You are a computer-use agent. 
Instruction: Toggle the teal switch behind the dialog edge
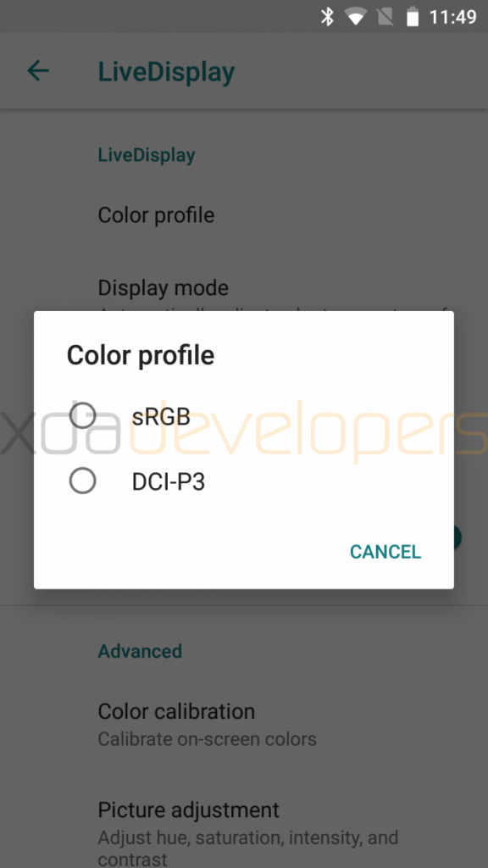pyautogui.click(x=457, y=537)
